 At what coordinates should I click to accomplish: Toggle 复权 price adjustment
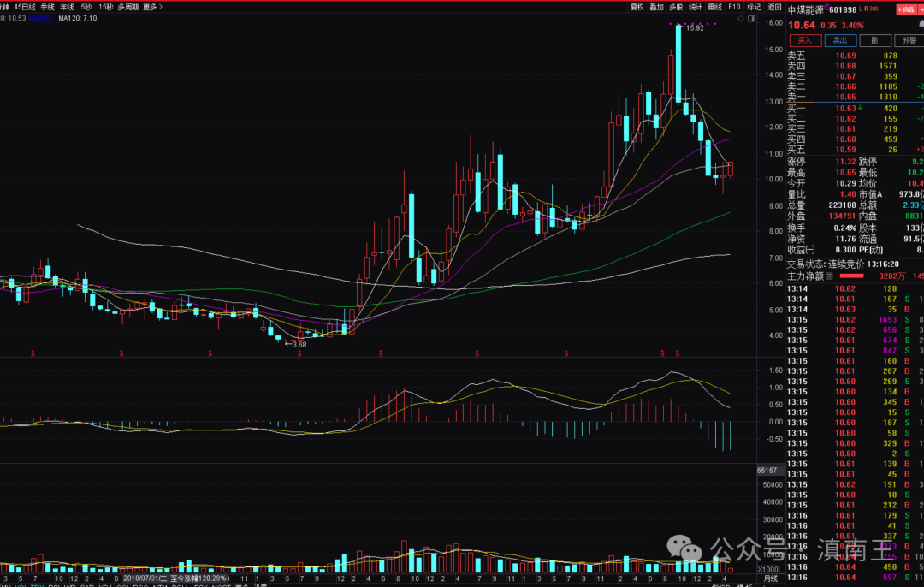tap(637, 6)
